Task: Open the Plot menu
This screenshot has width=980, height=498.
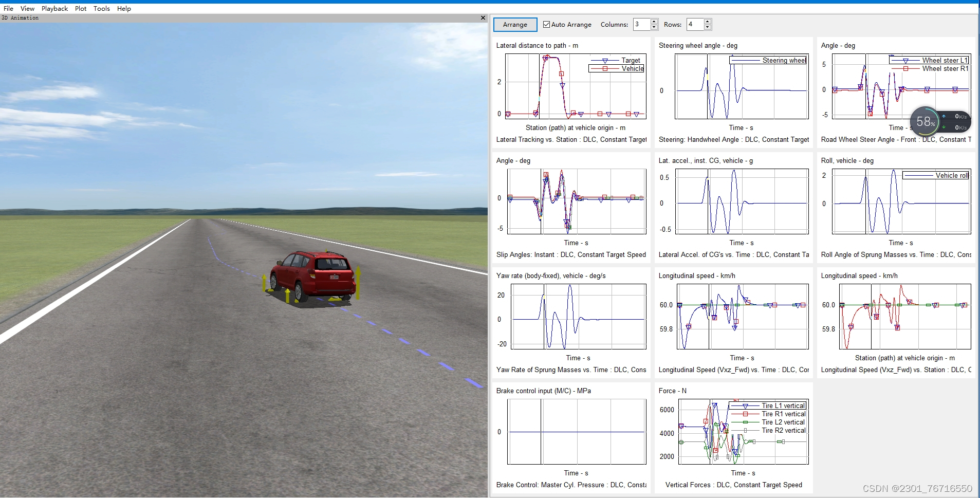Action: tap(81, 8)
